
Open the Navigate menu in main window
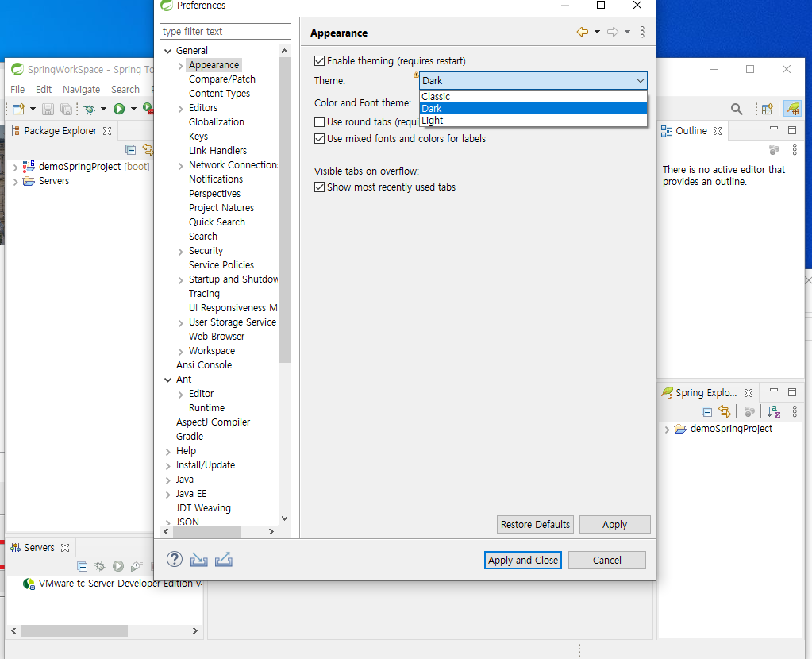pyautogui.click(x=81, y=89)
